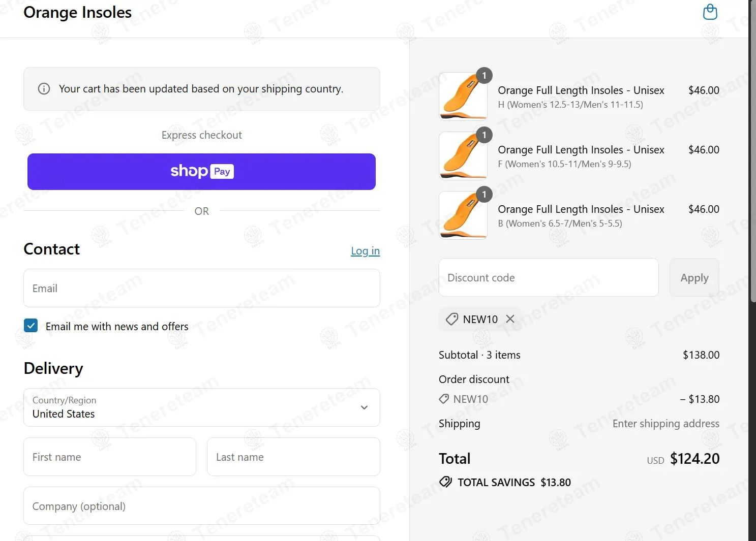Click the info icon in cart update notice
This screenshot has width=756, height=541.
(x=44, y=89)
